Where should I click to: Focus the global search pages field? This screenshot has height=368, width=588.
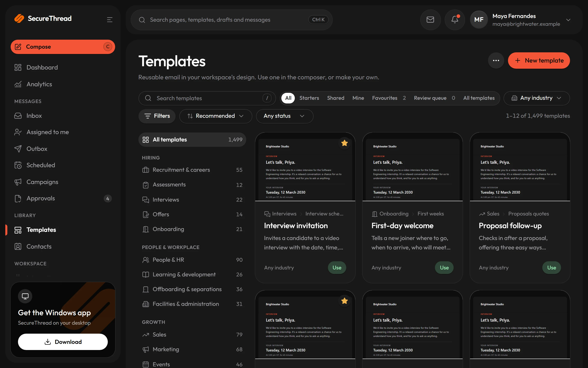coord(231,20)
